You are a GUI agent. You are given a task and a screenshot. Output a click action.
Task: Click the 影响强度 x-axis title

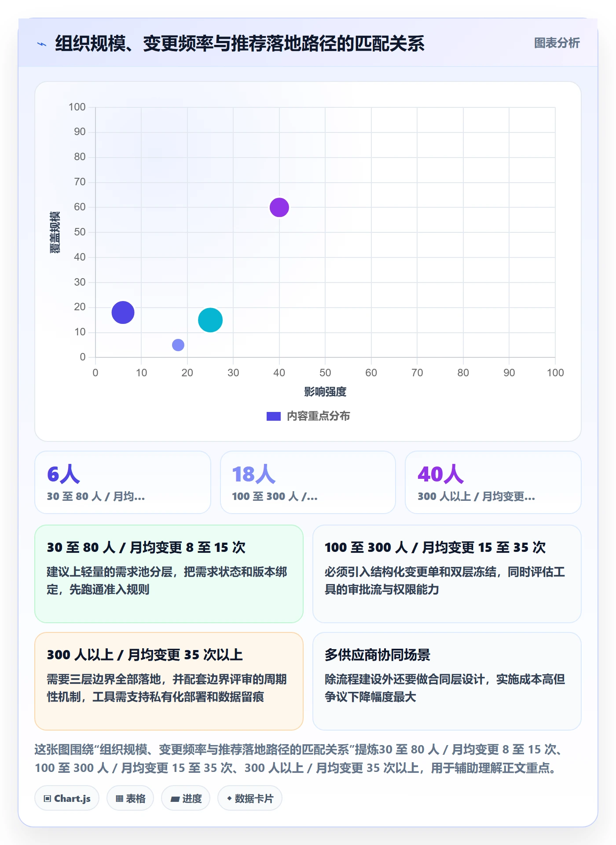tap(325, 392)
